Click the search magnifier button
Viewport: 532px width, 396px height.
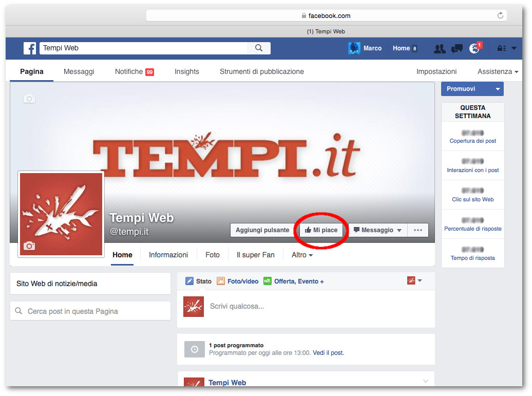coord(259,48)
